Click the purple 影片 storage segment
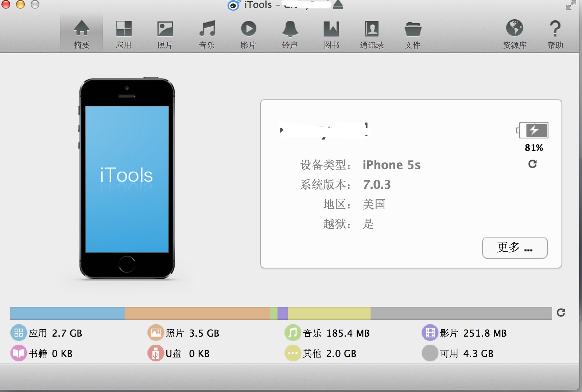This screenshot has height=392, width=582. pyautogui.click(x=283, y=313)
